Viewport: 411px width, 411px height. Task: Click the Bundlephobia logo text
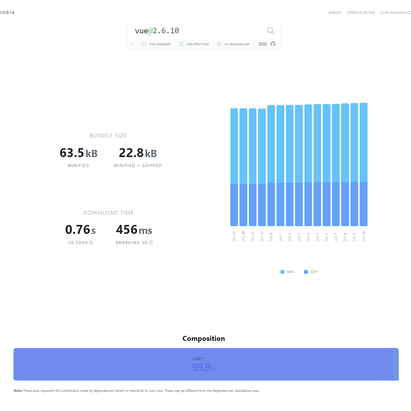pos(7,13)
